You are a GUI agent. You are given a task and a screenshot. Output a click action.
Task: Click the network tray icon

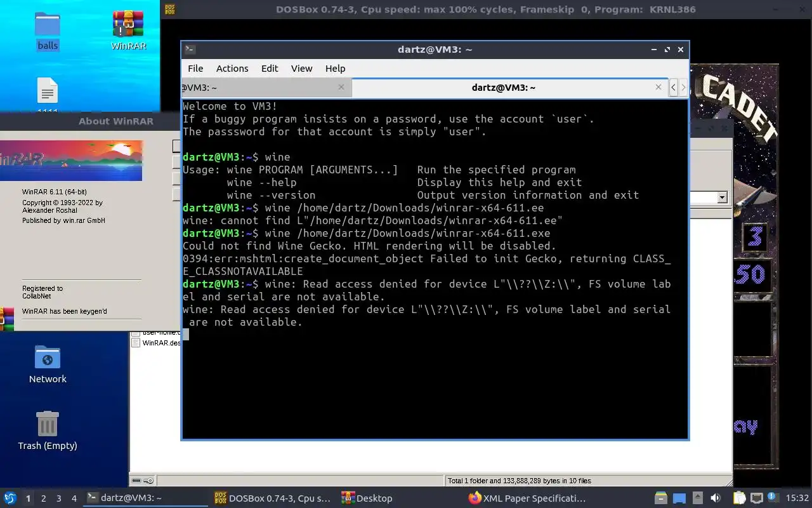click(757, 498)
